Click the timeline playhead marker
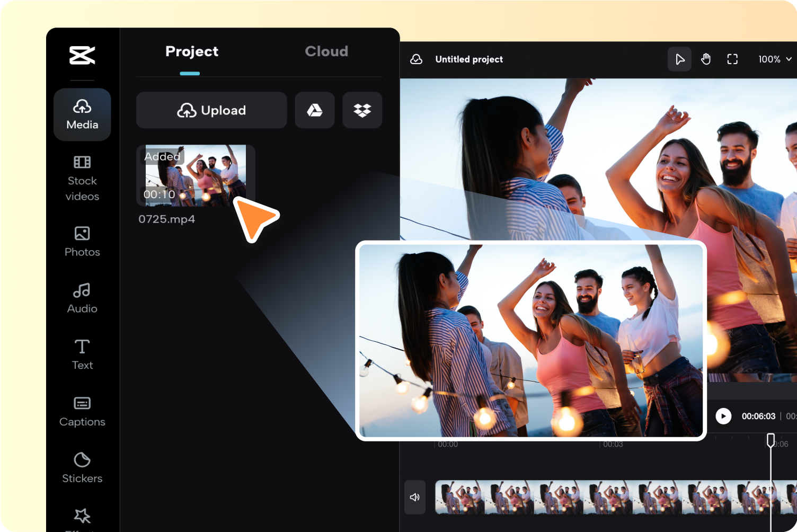797x532 pixels. coord(771,440)
